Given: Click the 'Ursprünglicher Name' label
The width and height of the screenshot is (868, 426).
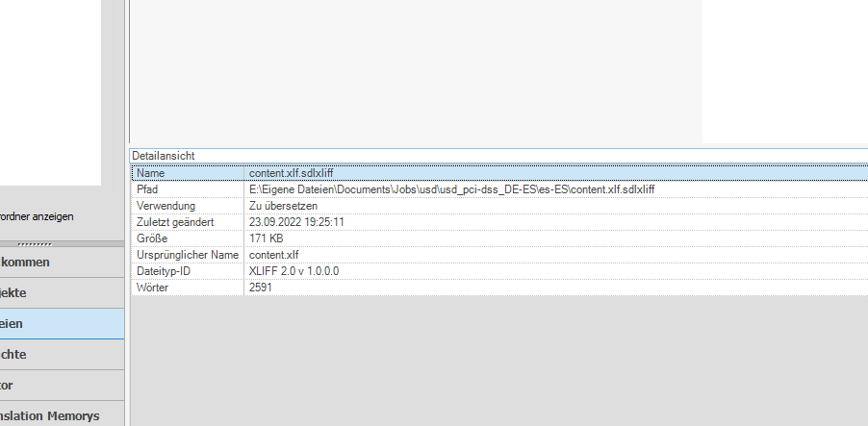Looking at the screenshot, I should [x=188, y=255].
